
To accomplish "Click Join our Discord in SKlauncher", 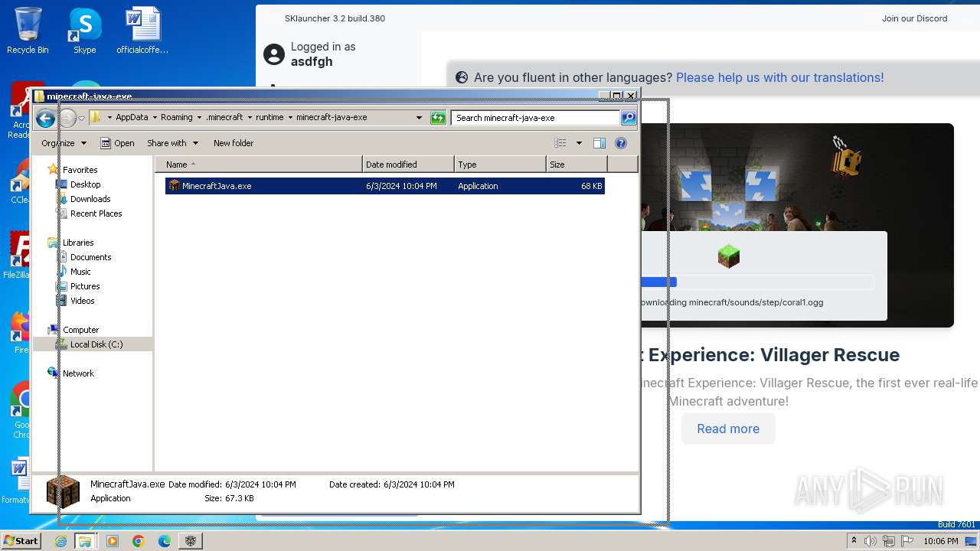I will pyautogui.click(x=914, y=18).
